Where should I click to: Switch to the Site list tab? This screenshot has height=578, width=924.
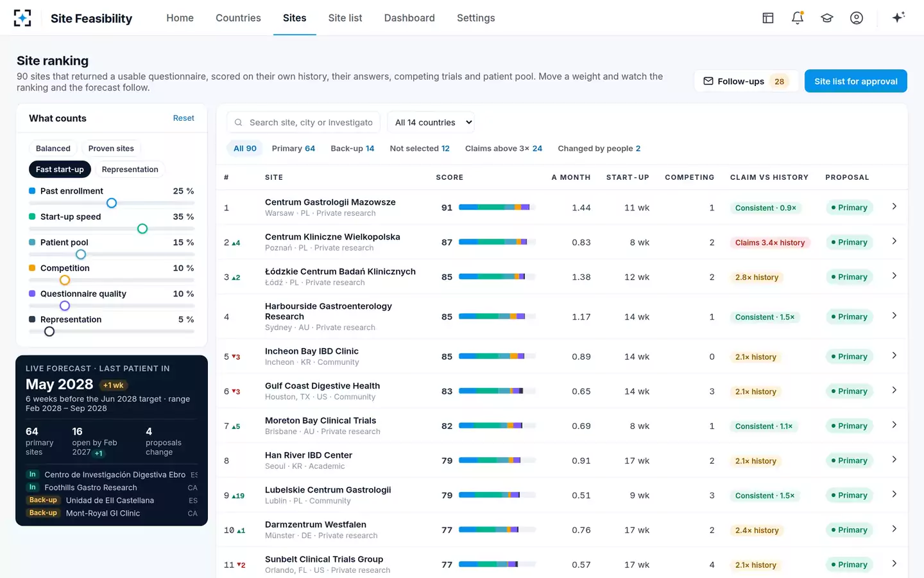click(345, 18)
